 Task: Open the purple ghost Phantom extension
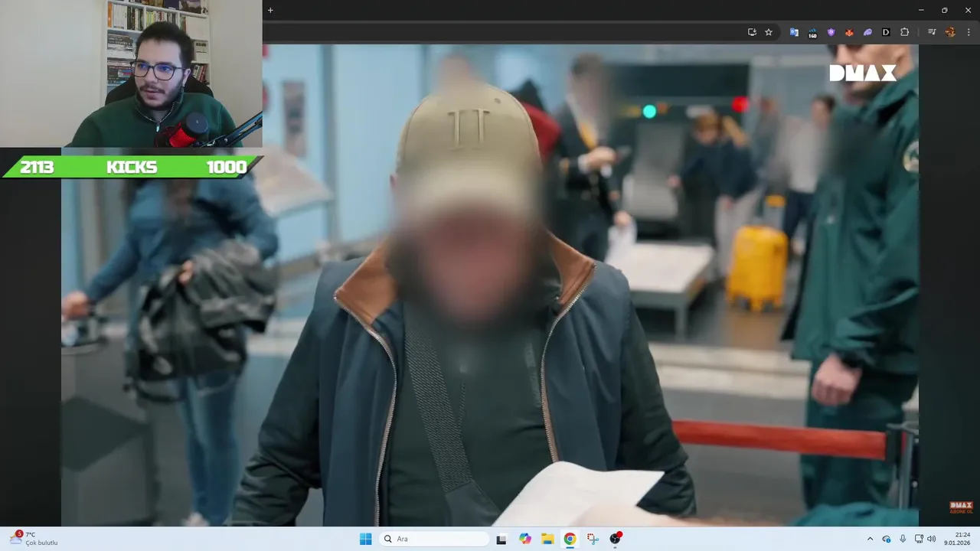point(867,32)
